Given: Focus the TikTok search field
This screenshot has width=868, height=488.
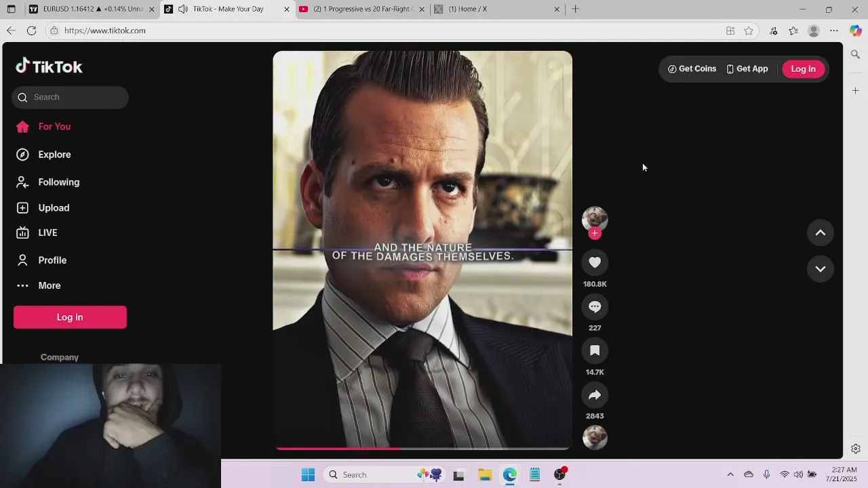Looking at the screenshot, I should click(70, 97).
